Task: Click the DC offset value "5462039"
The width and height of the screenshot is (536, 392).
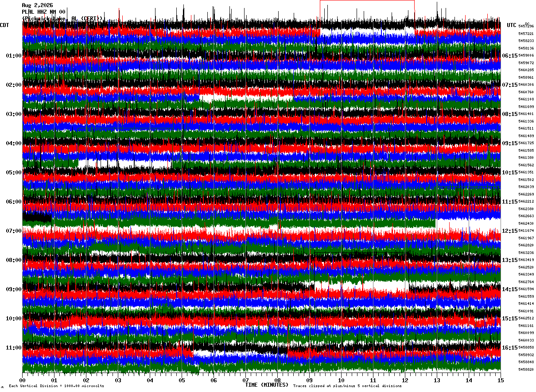Action: pos(526,187)
